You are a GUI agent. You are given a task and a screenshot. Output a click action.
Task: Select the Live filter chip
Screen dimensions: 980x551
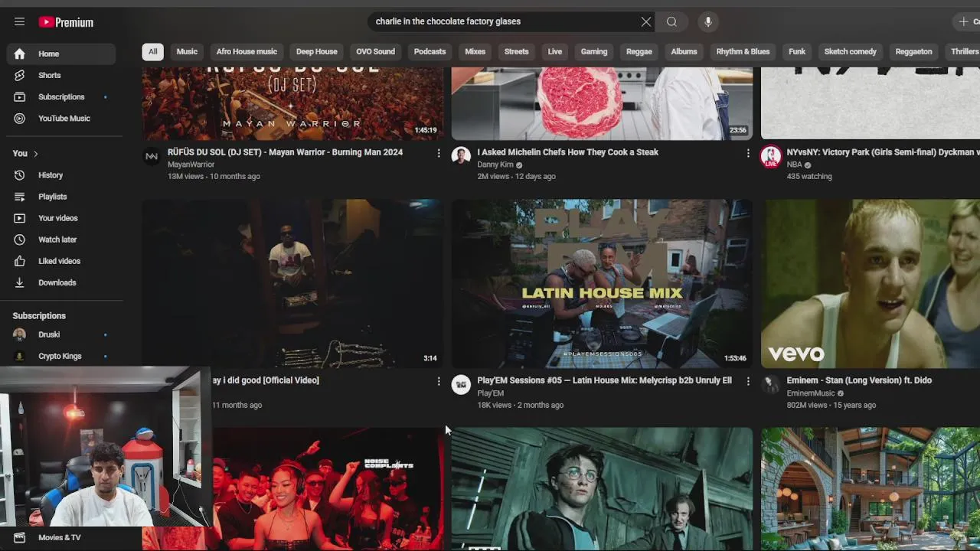[x=555, y=51]
